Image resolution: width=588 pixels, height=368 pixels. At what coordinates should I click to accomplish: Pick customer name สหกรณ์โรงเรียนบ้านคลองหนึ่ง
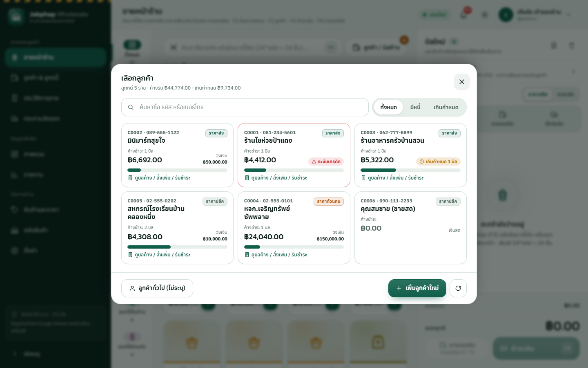tap(156, 213)
